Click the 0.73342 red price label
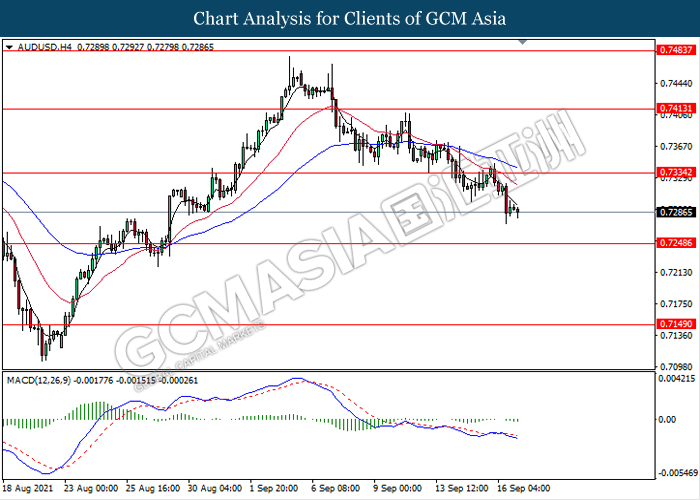700x500 pixels. [x=676, y=172]
